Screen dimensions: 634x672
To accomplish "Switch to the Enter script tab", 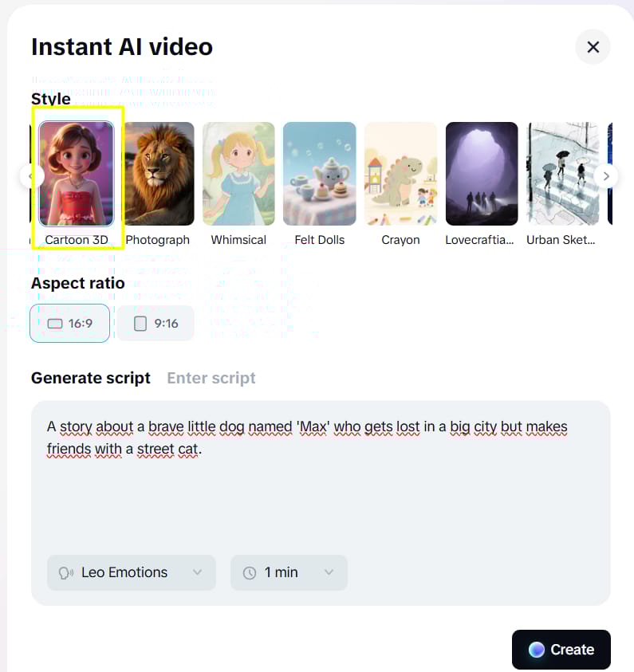I will (x=211, y=378).
